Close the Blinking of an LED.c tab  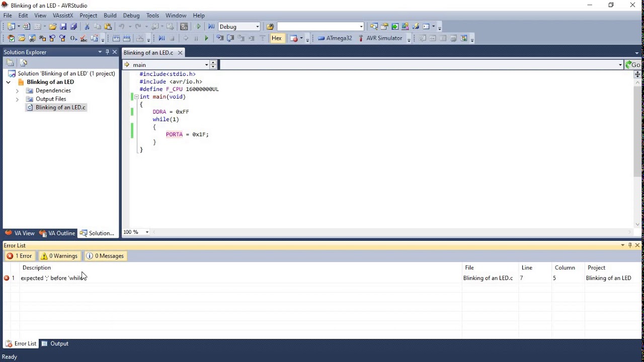pos(180,52)
